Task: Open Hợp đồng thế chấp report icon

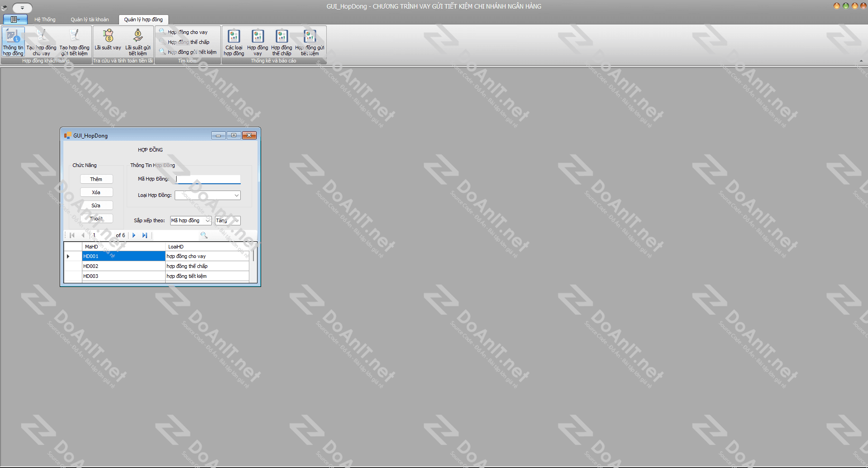Action: 281,42
